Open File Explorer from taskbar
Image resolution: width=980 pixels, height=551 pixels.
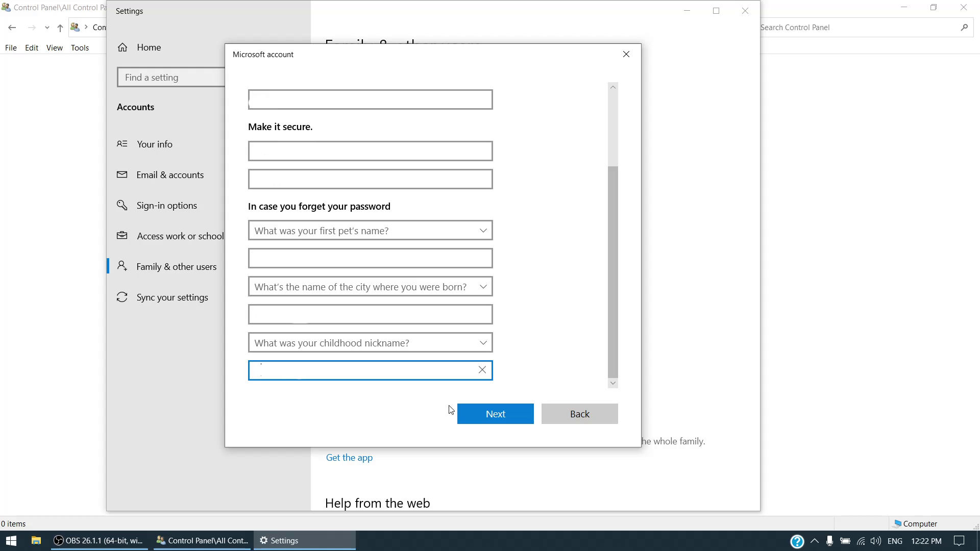pyautogui.click(x=36, y=541)
